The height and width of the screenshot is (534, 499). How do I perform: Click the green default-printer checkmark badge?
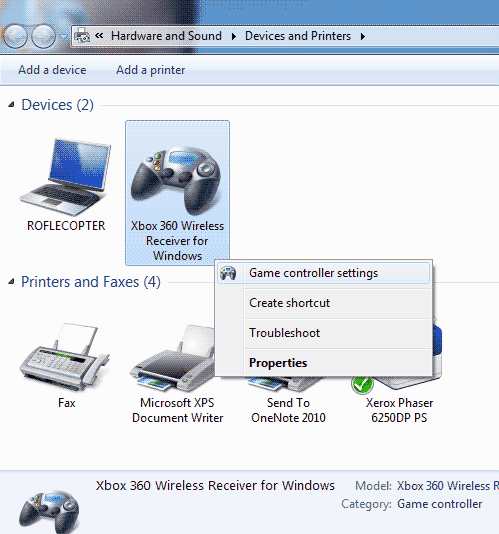coord(362,384)
